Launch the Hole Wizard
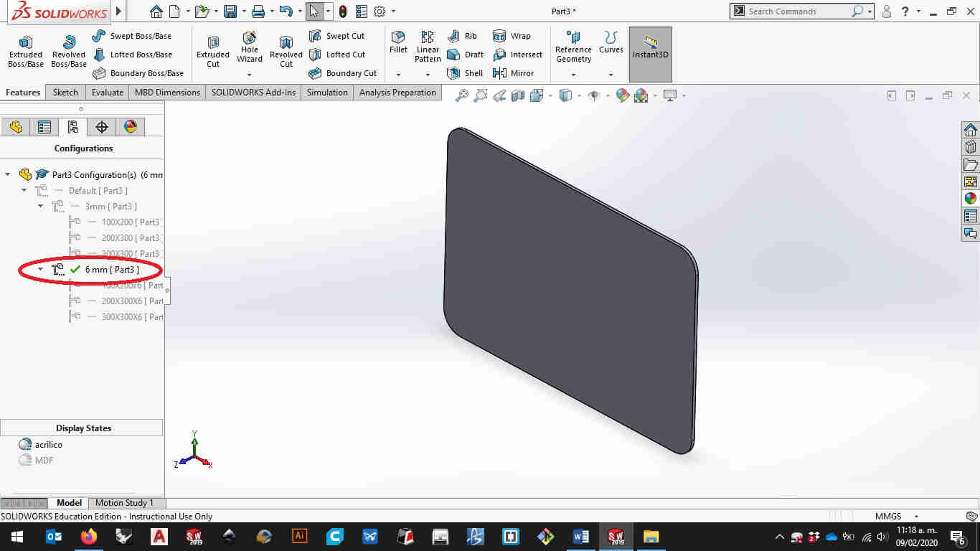Viewport: 980px width, 551px height. [250, 47]
